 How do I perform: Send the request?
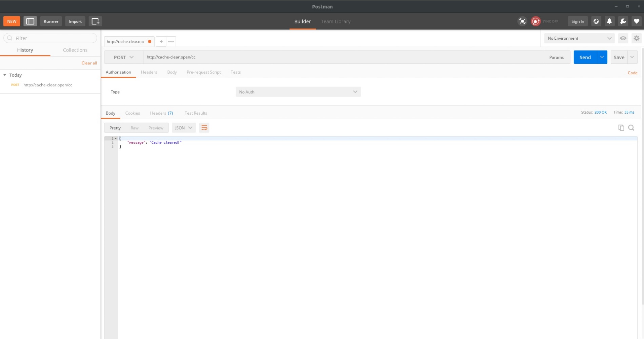(585, 57)
